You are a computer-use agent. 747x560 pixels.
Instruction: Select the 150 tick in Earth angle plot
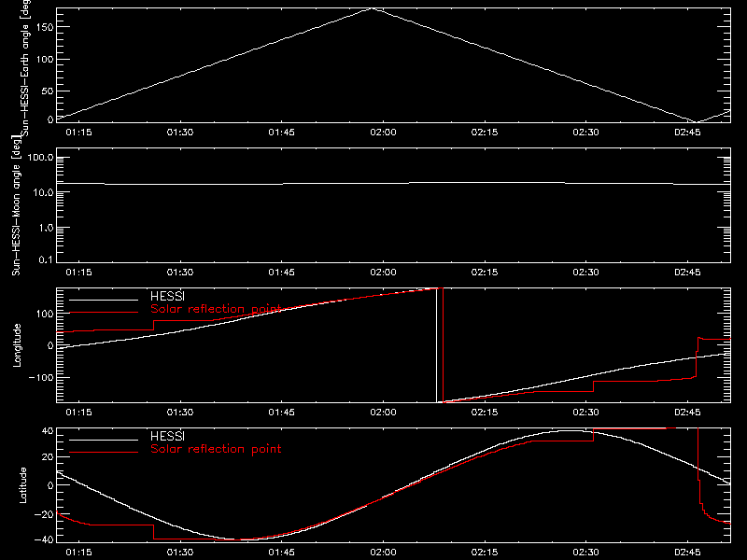tap(44, 27)
